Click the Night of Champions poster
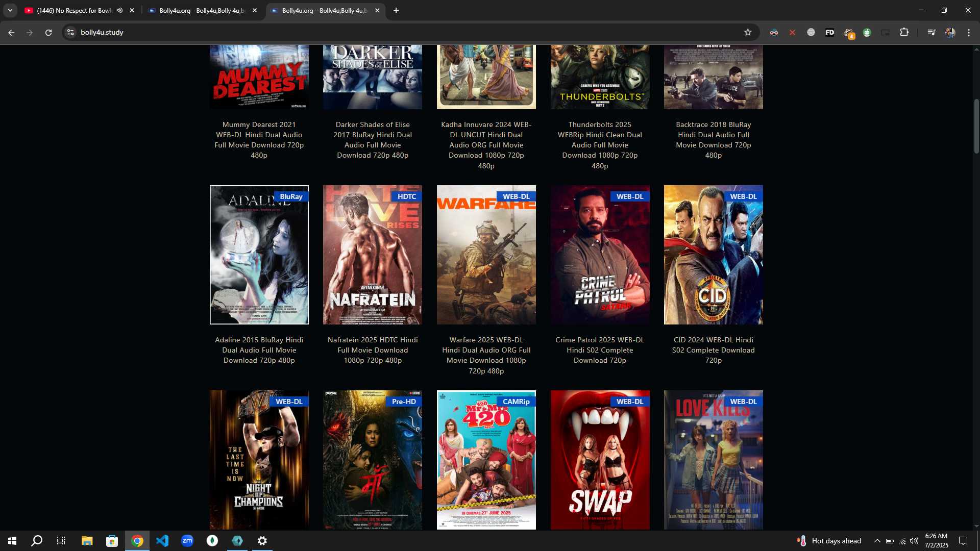Viewport: 980px width, 551px height. pos(259,460)
